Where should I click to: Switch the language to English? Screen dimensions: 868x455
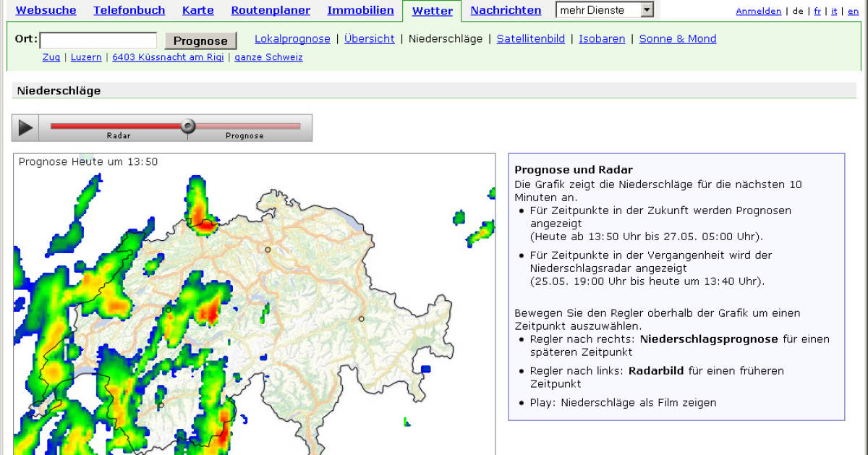point(854,11)
